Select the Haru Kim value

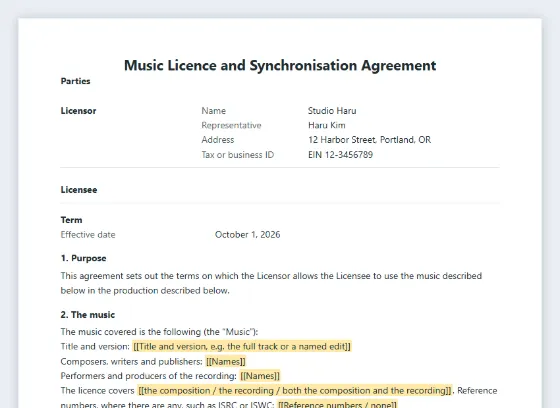tap(327, 125)
